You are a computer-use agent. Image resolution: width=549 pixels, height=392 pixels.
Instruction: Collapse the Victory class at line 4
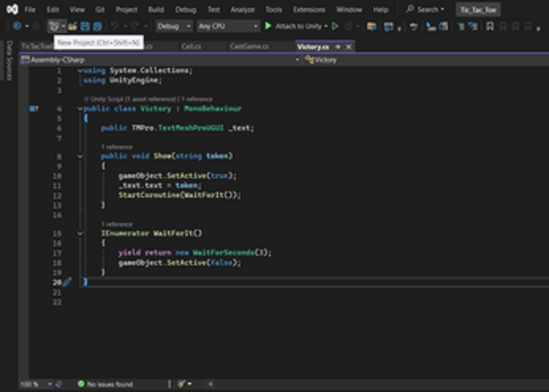click(80, 108)
